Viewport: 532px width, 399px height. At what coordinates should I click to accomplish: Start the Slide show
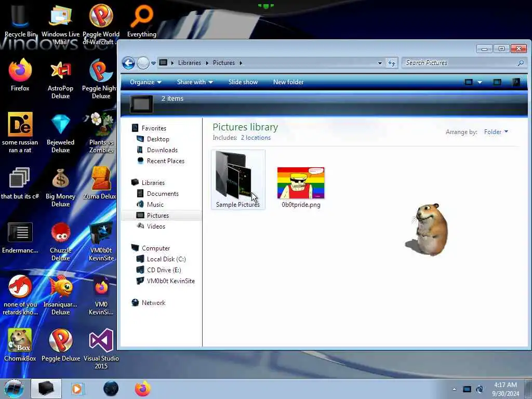[243, 82]
